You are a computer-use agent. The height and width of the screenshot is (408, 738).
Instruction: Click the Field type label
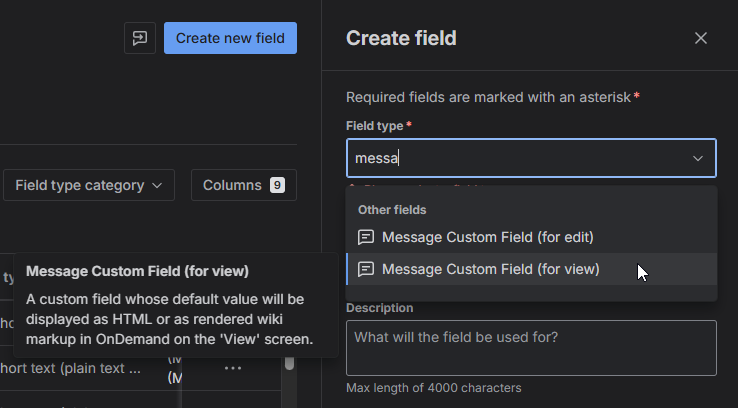[375, 125]
